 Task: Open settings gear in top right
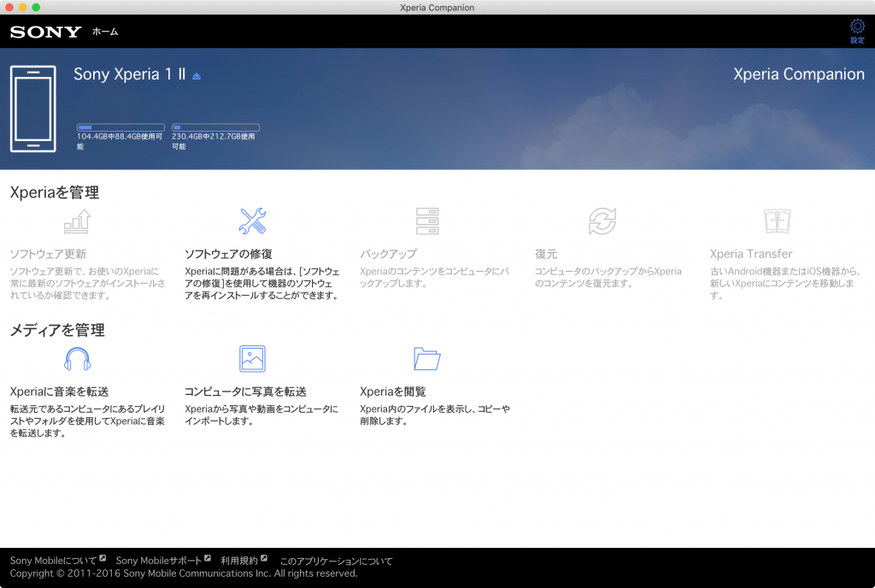[857, 30]
